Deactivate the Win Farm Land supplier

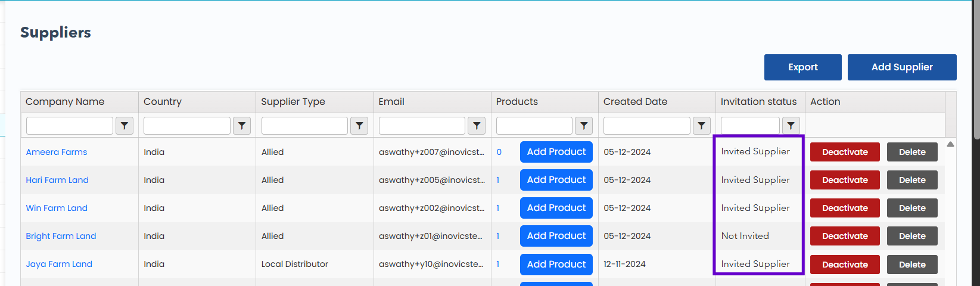coord(844,208)
